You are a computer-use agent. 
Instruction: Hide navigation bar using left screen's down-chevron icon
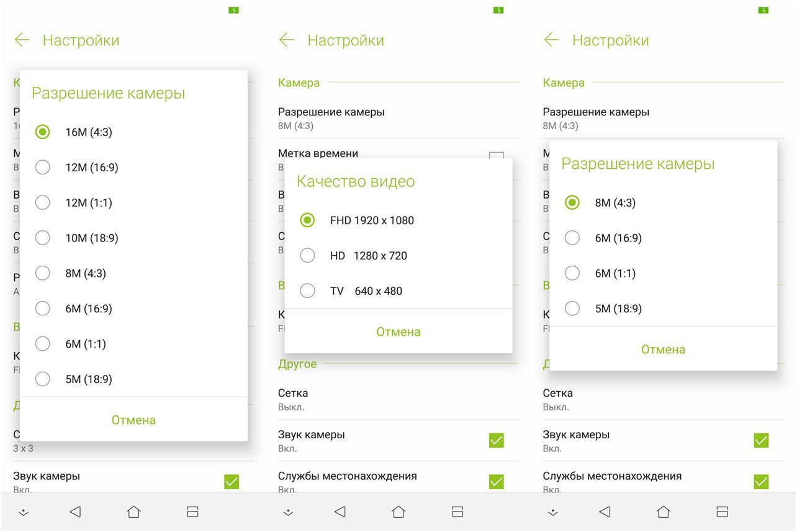coord(24,512)
